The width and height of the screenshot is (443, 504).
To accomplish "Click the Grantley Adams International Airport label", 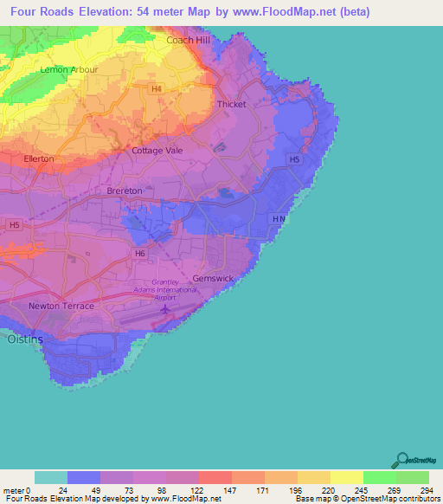I will tap(165, 290).
